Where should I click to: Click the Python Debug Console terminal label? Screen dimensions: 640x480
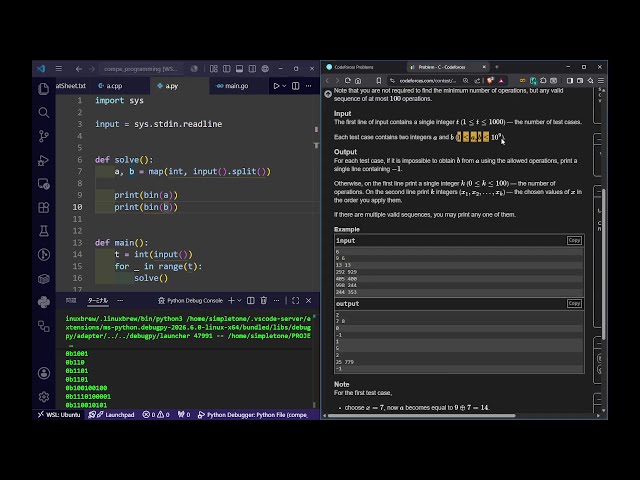[x=191, y=300]
